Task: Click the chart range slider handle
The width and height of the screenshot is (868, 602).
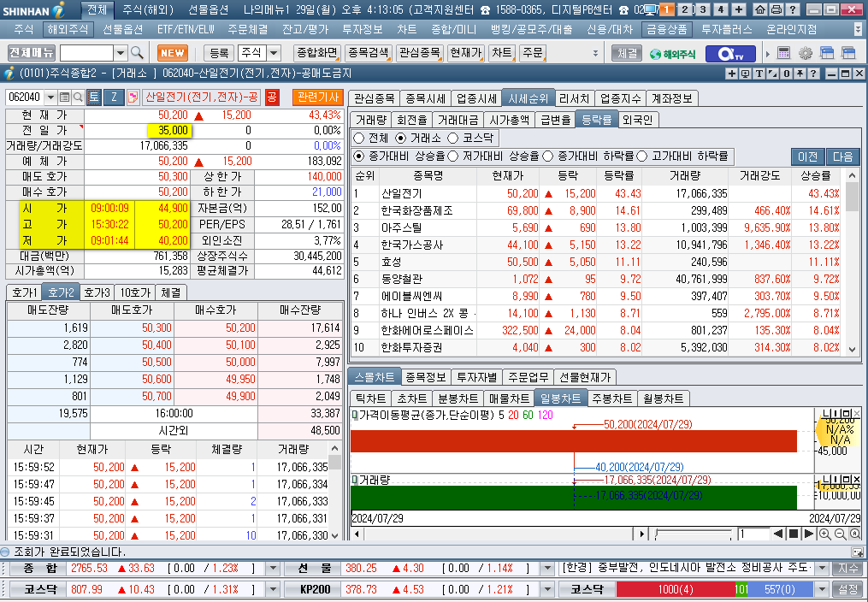Action: (x=656, y=534)
